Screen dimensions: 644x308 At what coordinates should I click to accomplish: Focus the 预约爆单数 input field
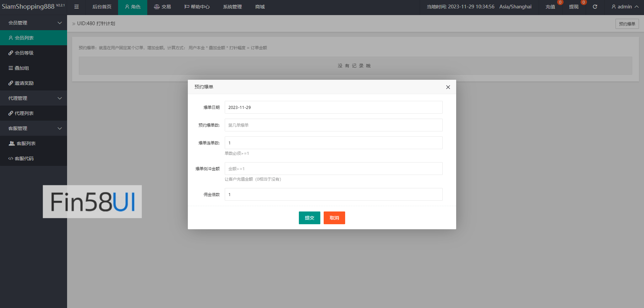point(333,125)
